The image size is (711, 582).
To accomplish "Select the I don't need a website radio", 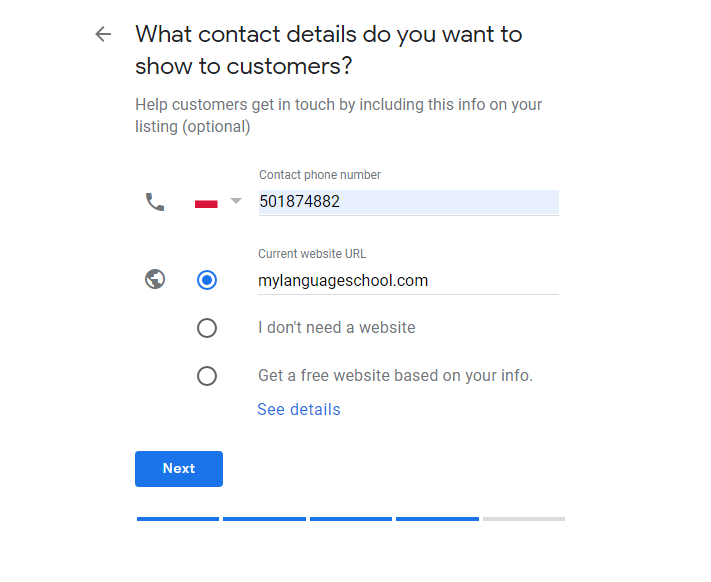I will point(207,328).
